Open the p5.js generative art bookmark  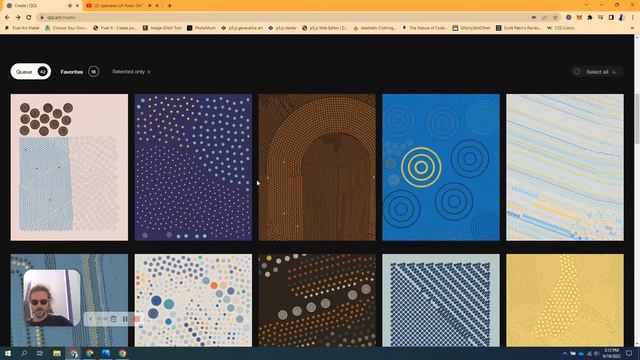coord(242,28)
